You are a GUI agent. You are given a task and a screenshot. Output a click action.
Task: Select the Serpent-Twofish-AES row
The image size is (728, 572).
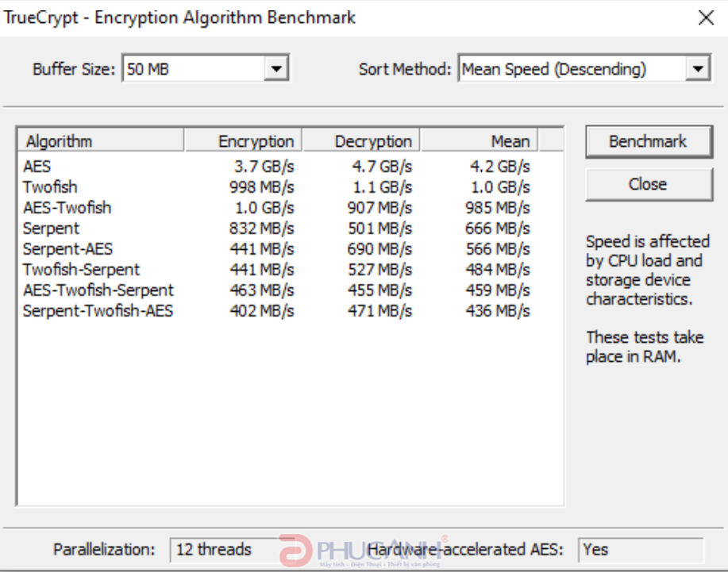tap(277, 310)
